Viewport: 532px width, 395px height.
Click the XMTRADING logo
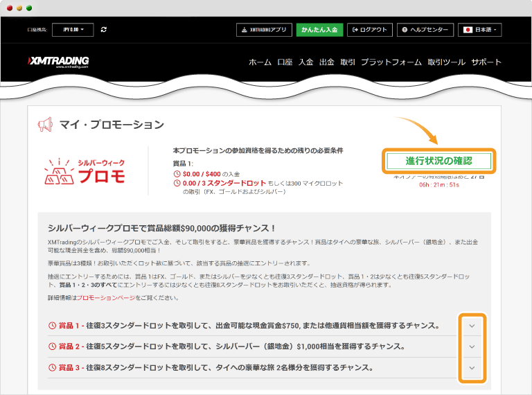pos(58,62)
